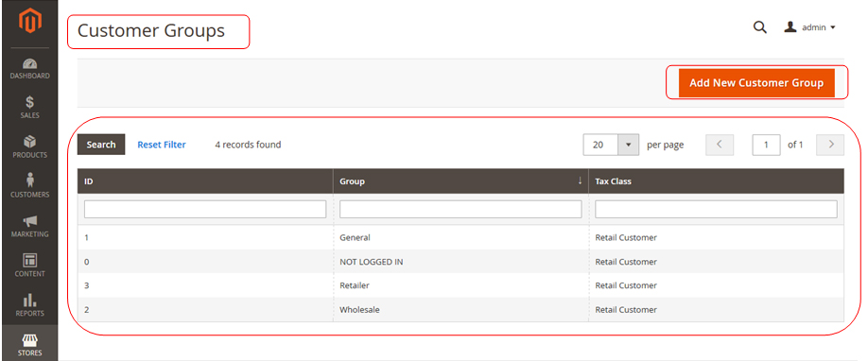Click the 4 records found text

pyautogui.click(x=248, y=145)
